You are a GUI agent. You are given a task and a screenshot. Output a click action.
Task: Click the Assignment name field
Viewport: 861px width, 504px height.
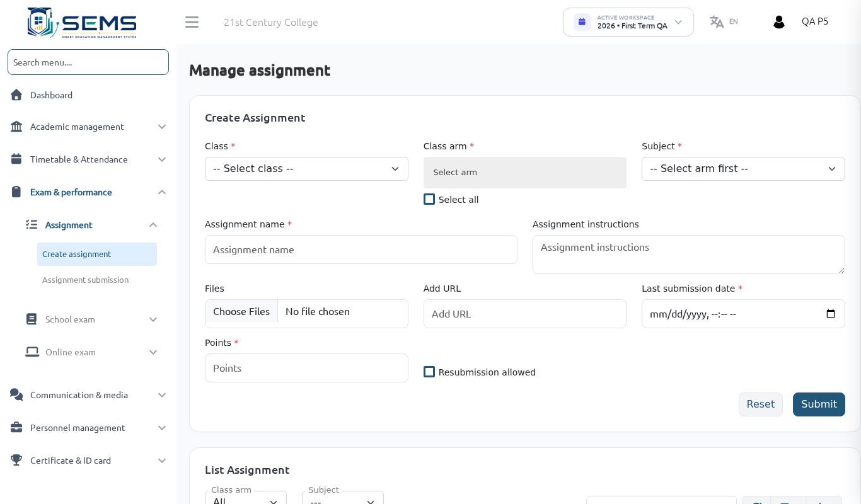tap(361, 249)
